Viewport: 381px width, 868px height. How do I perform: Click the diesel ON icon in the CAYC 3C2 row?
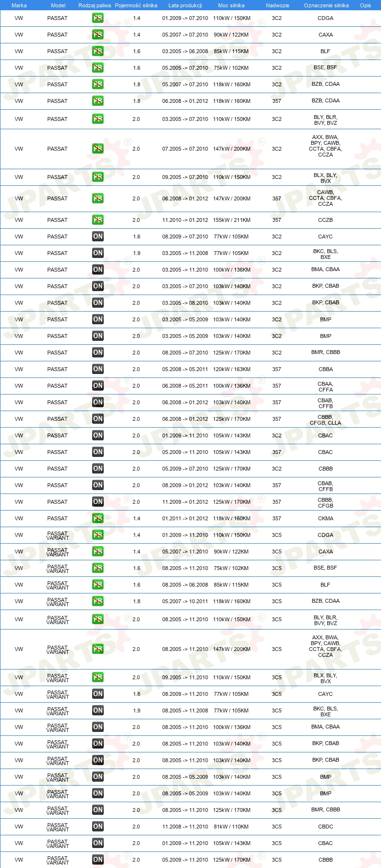[x=98, y=237]
